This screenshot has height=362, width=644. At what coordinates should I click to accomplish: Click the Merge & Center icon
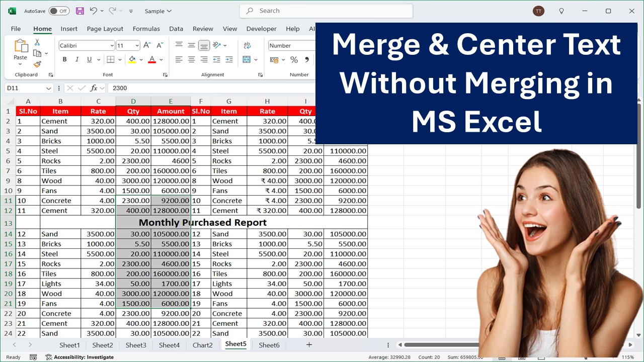tap(247, 59)
